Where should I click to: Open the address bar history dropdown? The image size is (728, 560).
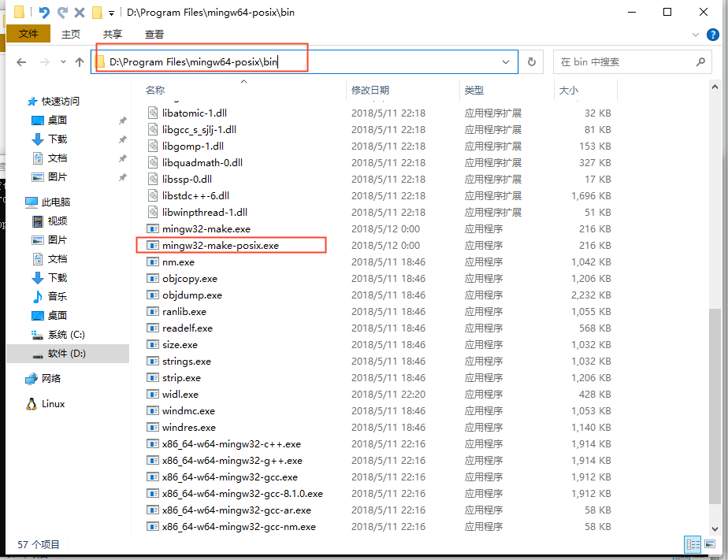pyautogui.click(x=506, y=62)
